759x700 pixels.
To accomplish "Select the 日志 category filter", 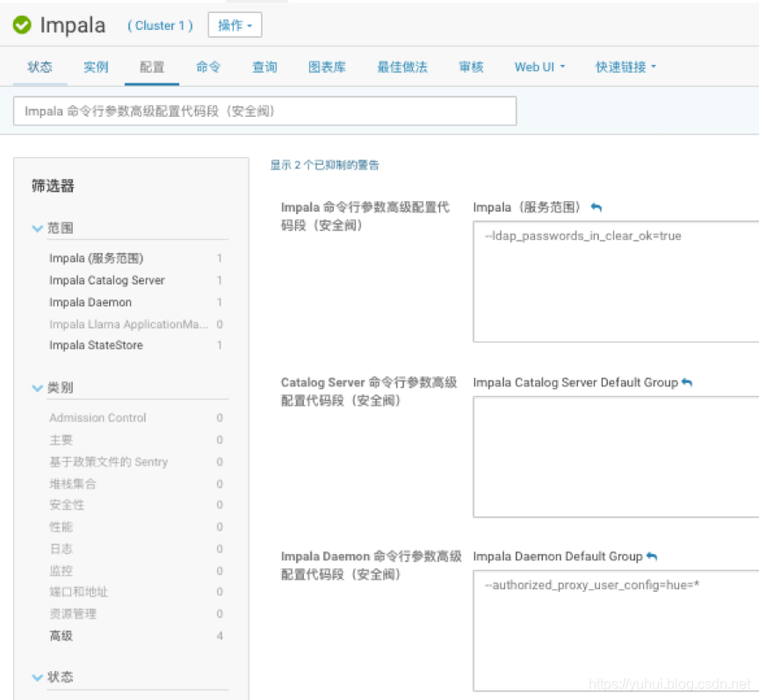I will pos(61,548).
